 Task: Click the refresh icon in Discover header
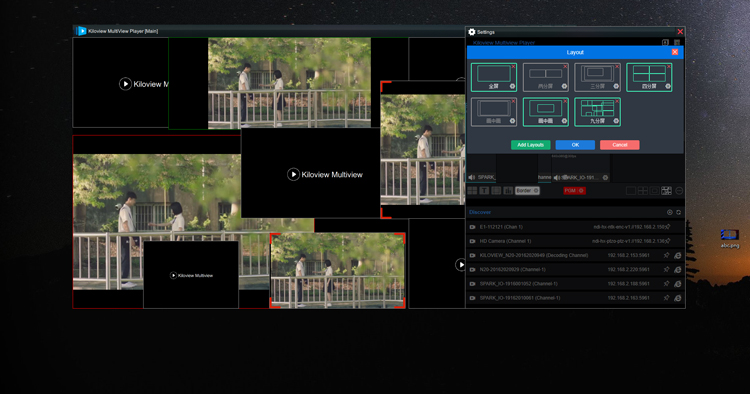point(678,212)
